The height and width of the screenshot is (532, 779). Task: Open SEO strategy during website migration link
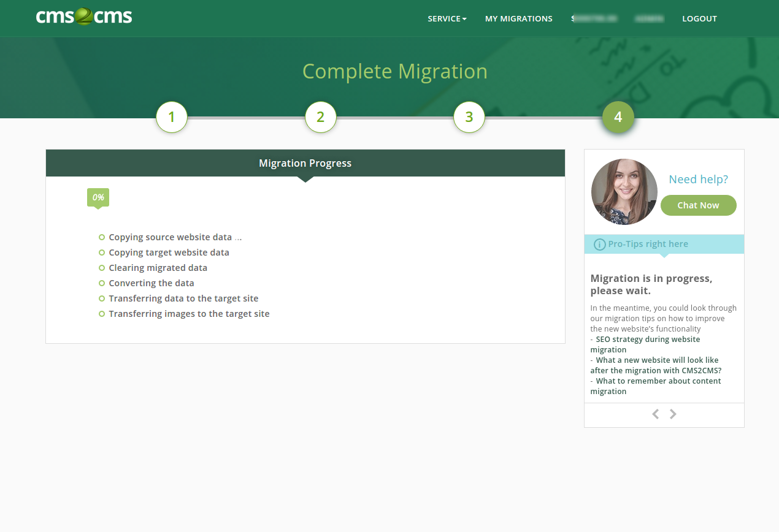pos(645,344)
